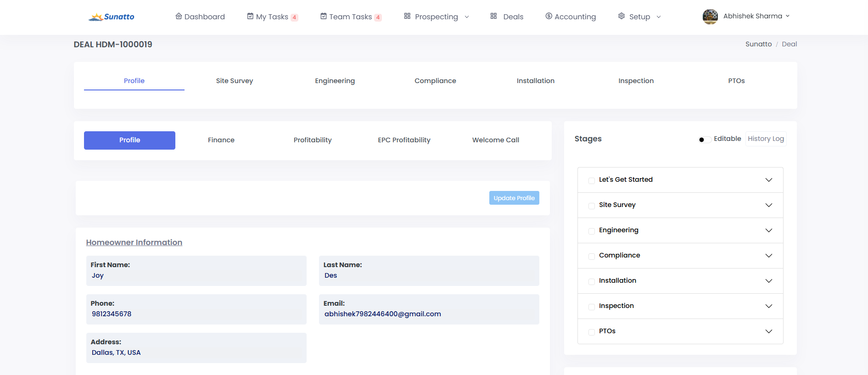Expand the Installation stage chevron
The image size is (868, 375).
coord(769,281)
